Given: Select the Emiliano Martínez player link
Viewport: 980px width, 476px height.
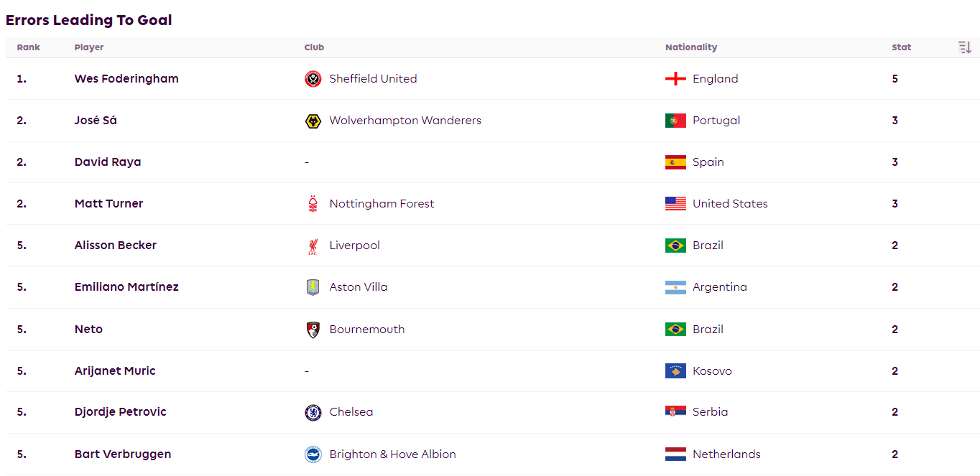Looking at the screenshot, I should point(126,287).
